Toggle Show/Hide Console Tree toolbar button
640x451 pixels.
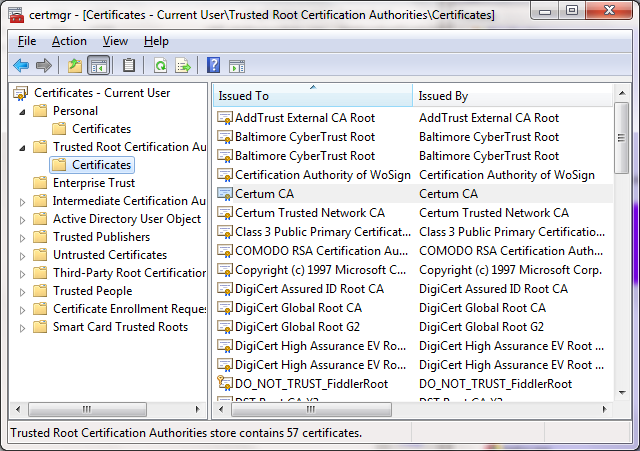[99, 65]
